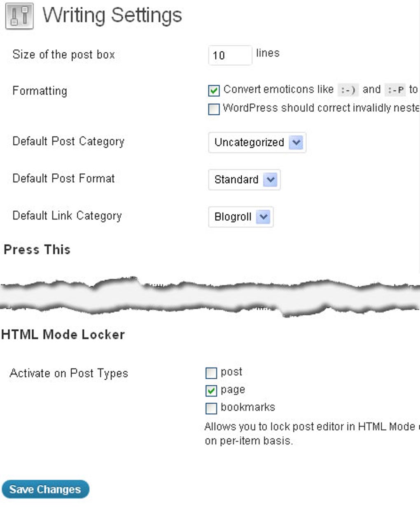The image size is (420, 510).
Task: Click the HTML Mode Locker section heading
Action: pos(63,334)
